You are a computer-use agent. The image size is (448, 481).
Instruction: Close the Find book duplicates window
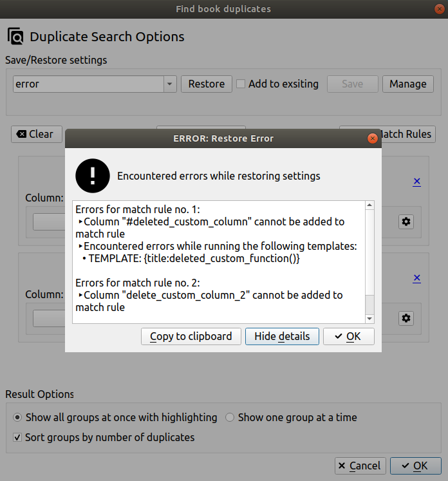click(x=438, y=9)
